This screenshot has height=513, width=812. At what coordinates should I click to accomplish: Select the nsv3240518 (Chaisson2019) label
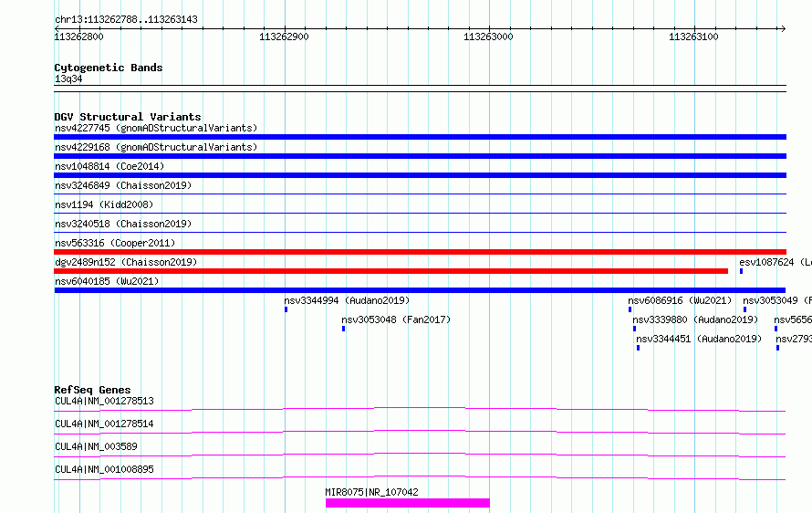click(x=123, y=224)
